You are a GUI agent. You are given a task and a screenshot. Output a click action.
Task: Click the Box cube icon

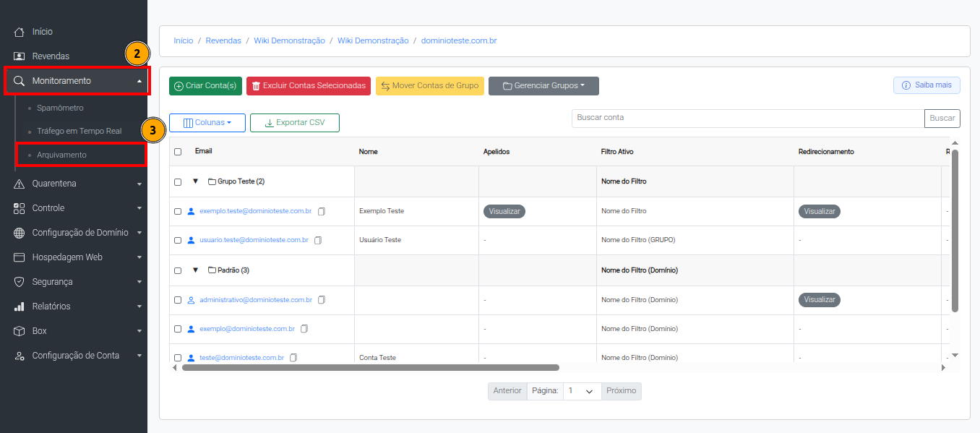point(20,331)
